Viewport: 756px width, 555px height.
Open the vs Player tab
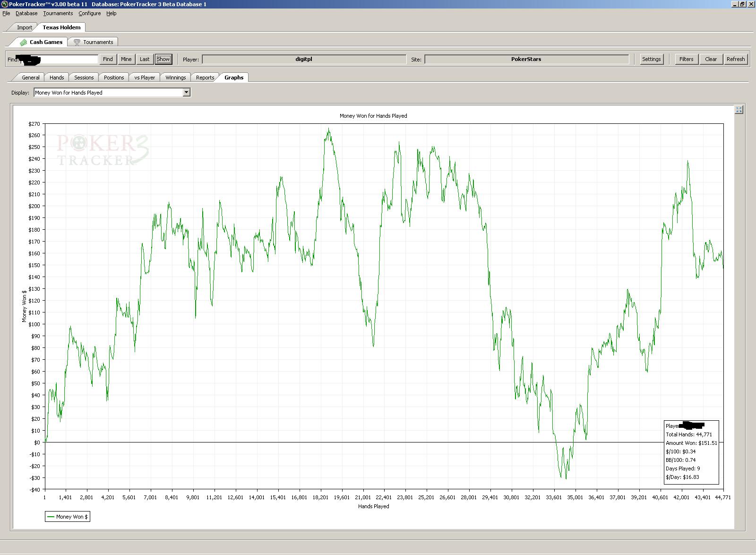pos(145,78)
